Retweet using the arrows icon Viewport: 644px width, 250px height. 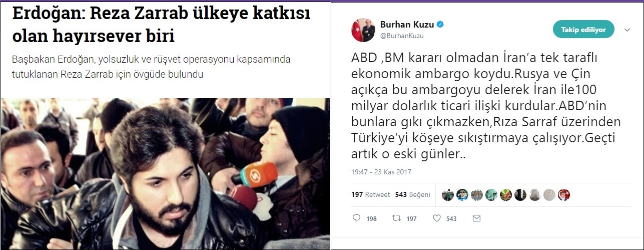pyautogui.click(x=395, y=218)
